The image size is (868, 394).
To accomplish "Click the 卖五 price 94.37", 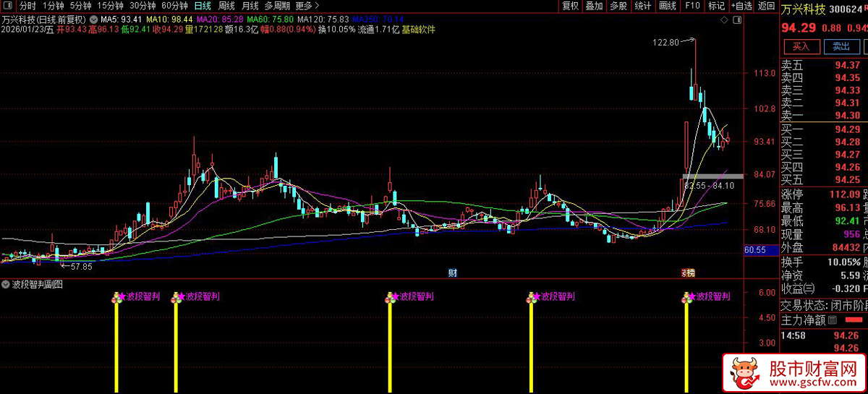I will point(847,66).
